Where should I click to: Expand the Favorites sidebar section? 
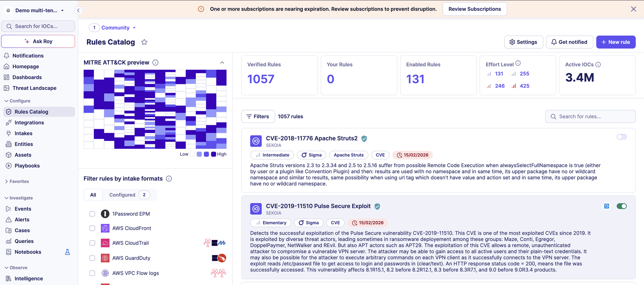pos(17,181)
